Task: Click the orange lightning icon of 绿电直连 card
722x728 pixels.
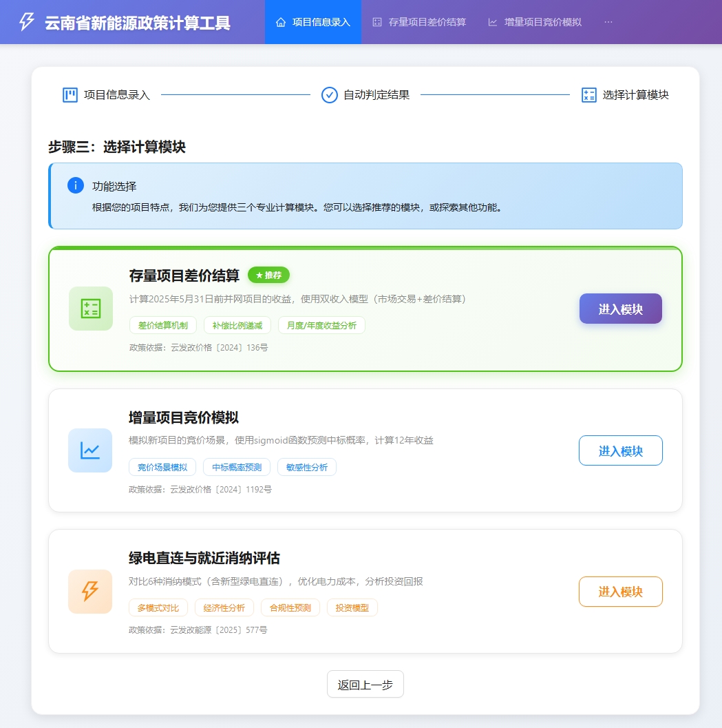Action: [90, 591]
